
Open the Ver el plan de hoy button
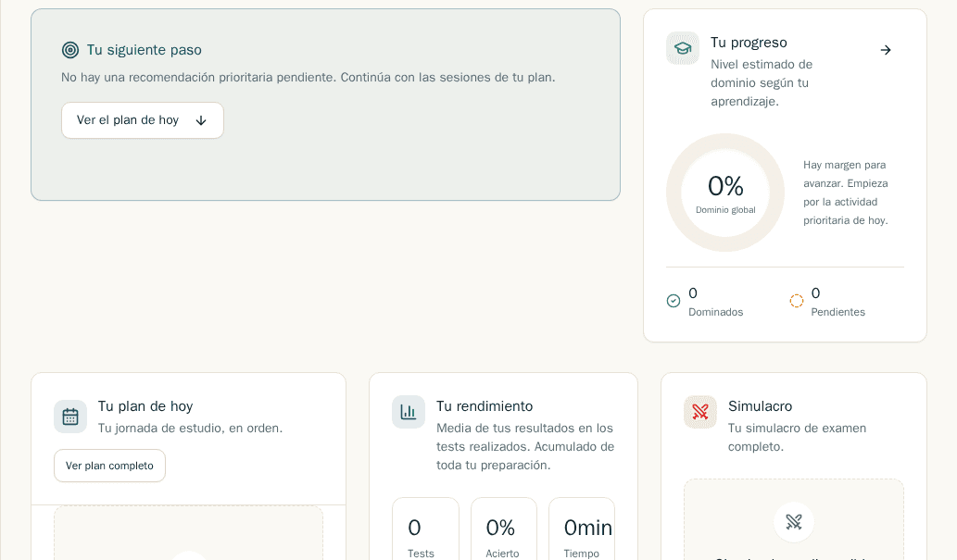(143, 120)
